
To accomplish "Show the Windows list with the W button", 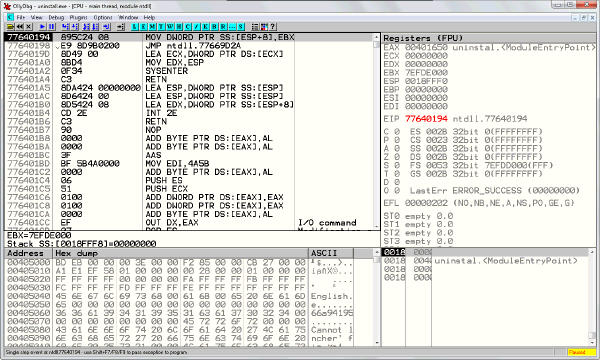I will pos(170,27).
